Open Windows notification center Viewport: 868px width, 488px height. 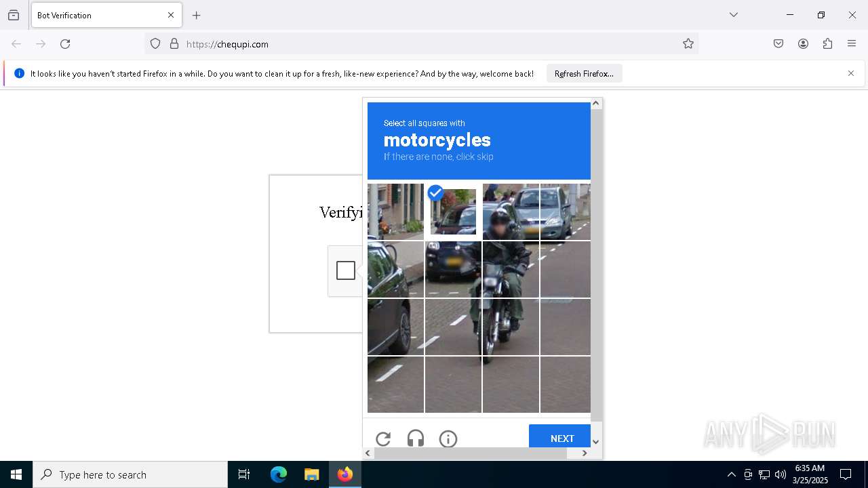point(846,474)
